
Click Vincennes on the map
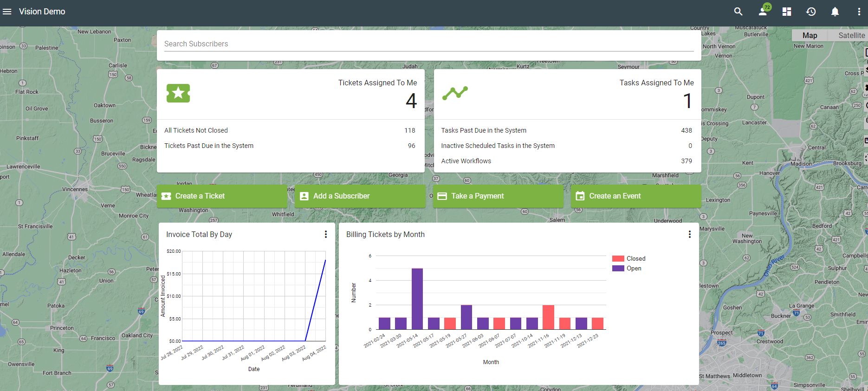coord(75,189)
